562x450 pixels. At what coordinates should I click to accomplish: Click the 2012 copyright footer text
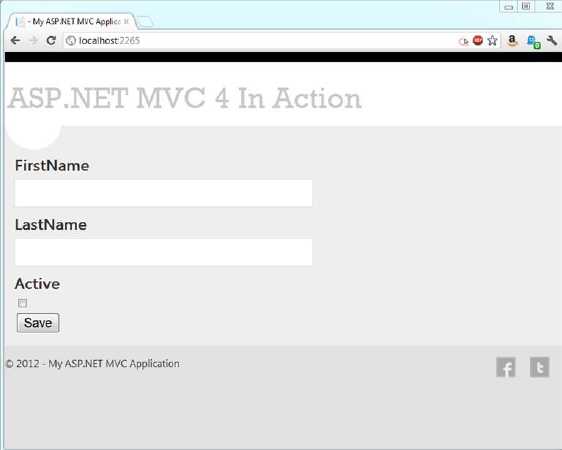point(92,364)
